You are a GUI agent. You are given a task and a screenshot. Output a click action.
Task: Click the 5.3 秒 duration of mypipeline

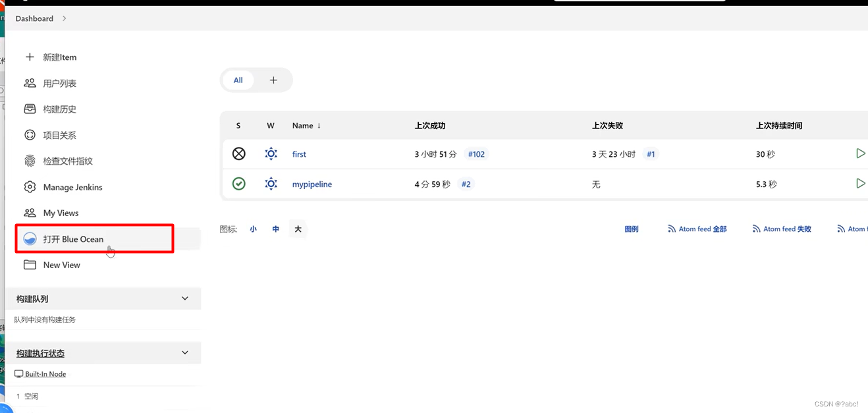pos(767,184)
